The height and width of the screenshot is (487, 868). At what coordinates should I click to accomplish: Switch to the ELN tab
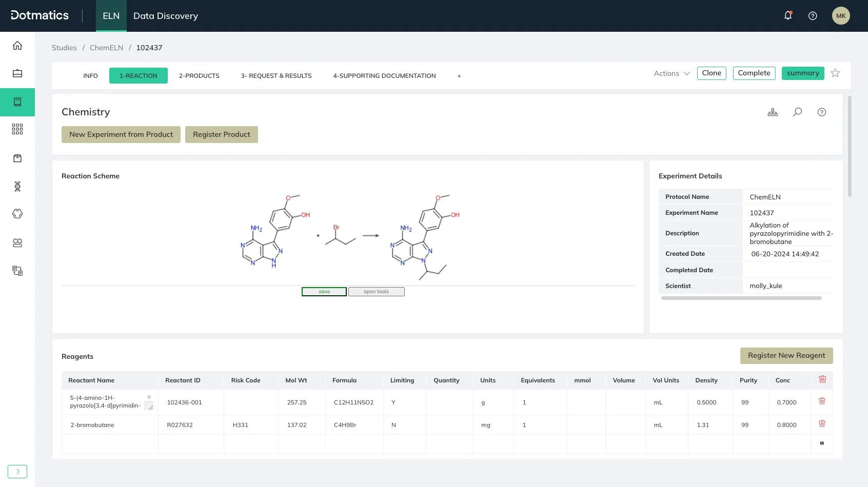111,16
